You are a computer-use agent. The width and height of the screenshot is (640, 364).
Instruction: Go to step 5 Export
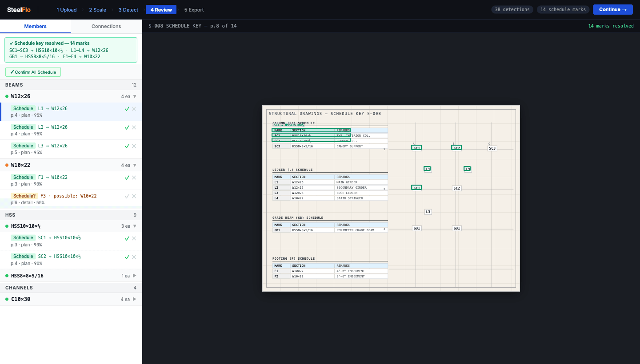click(x=194, y=10)
